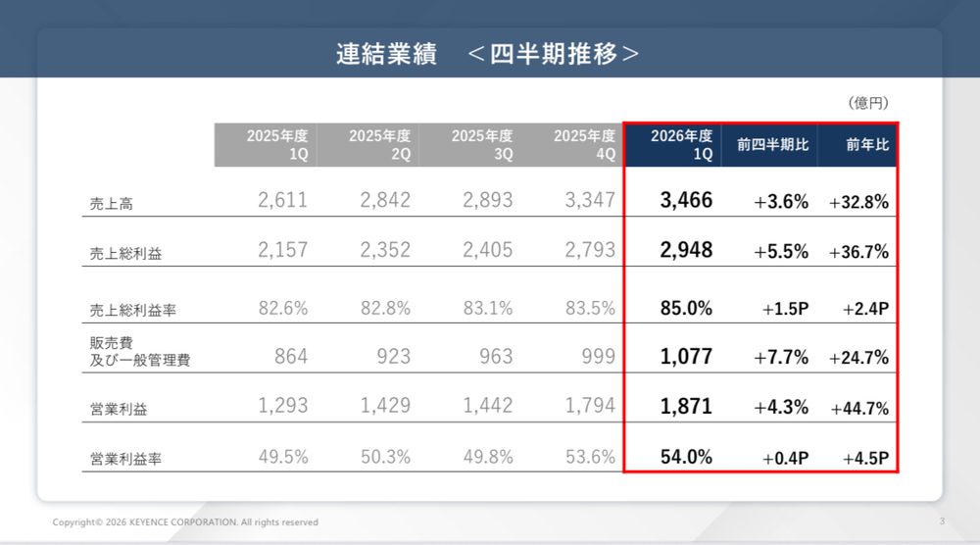This screenshot has height=545, width=980.
Task: Click the +3.6% quarter-on-quarter change
Action: [x=781, y=202]
